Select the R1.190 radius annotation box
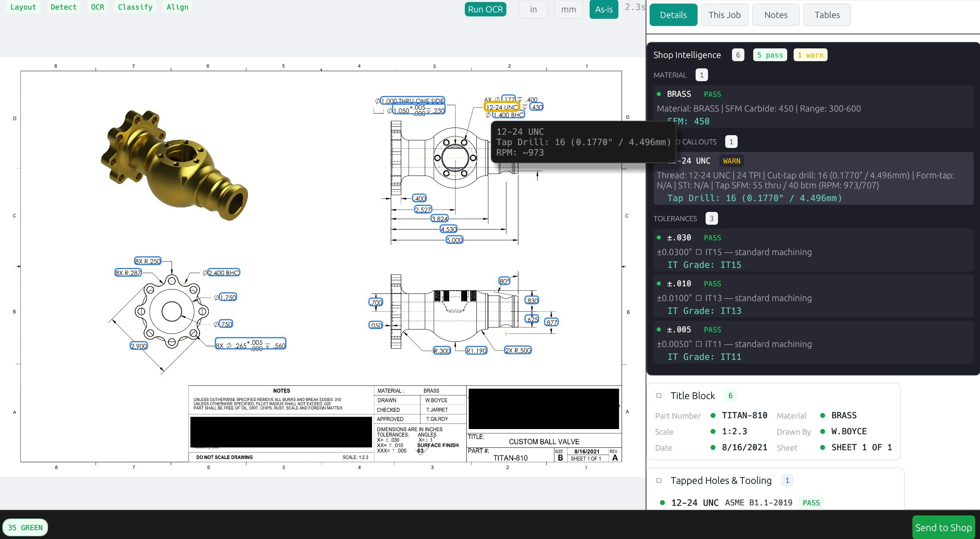 click(476, 351)
